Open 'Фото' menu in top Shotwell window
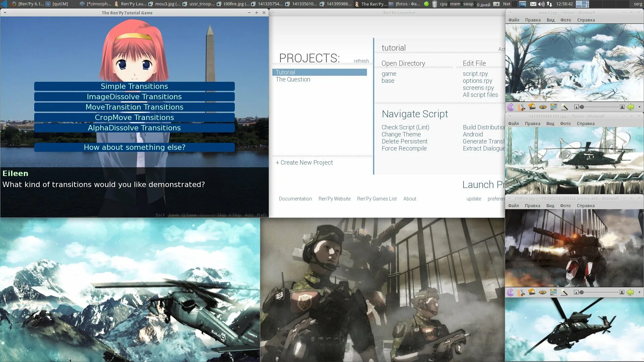Screen dimensions: 644x362 [567, 20]
